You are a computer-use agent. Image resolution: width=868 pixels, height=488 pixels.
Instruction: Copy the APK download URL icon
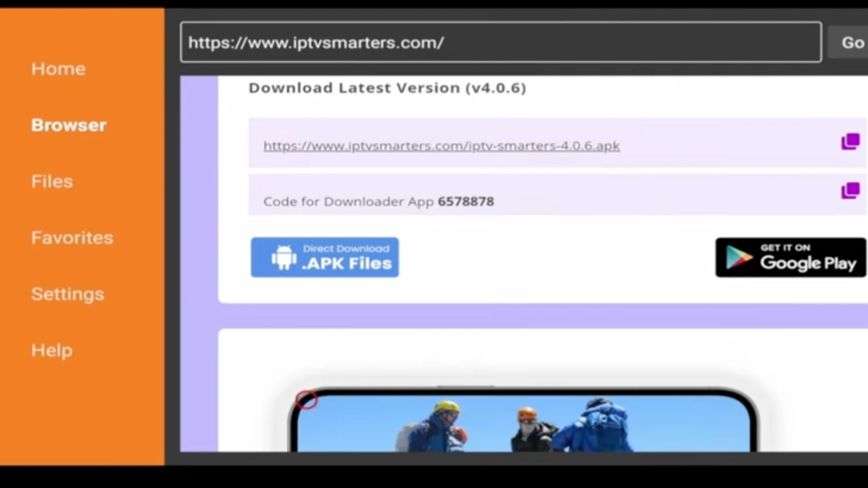coord(850,141)
